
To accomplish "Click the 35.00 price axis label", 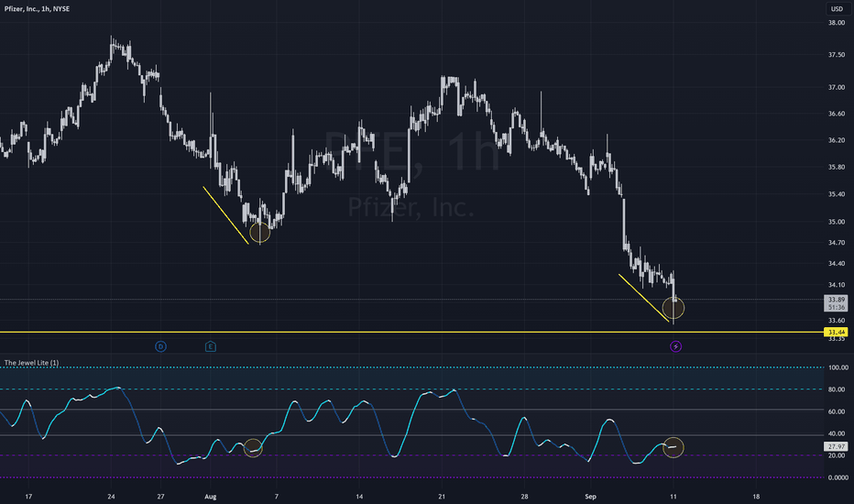I will coord(837,222).
